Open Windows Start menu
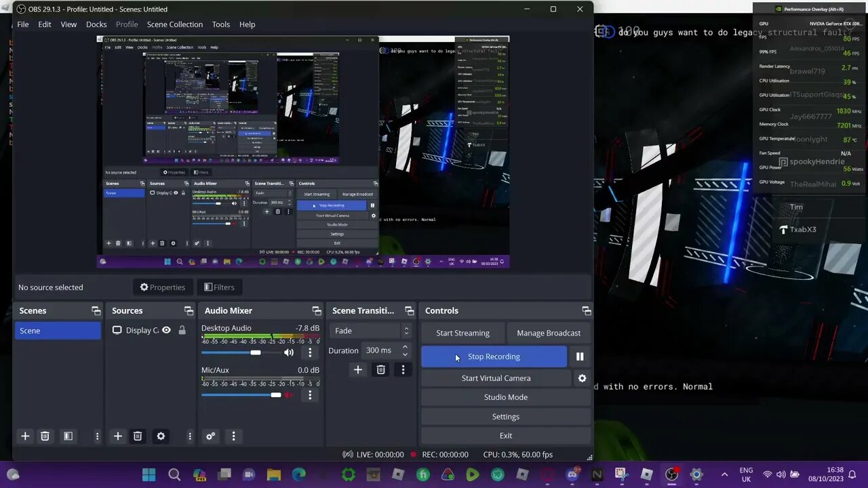The width and height of the screenshot is (868, 488). click(x=149, y=474)
